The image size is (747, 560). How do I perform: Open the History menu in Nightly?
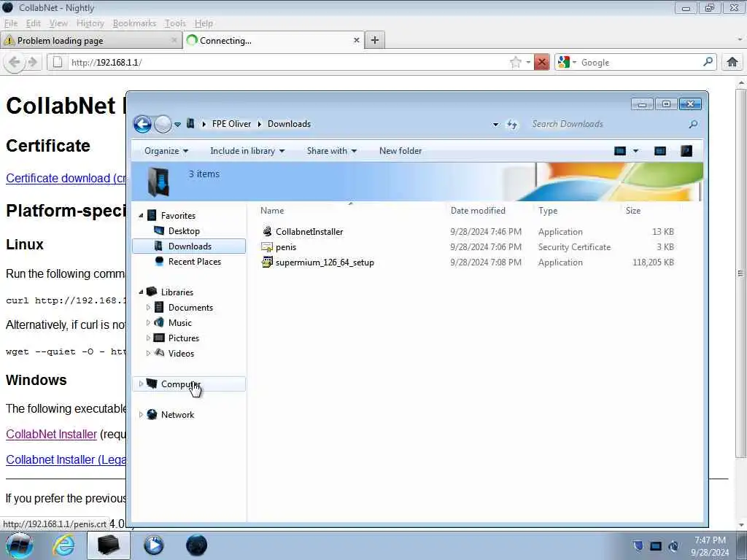pos(90,23)
